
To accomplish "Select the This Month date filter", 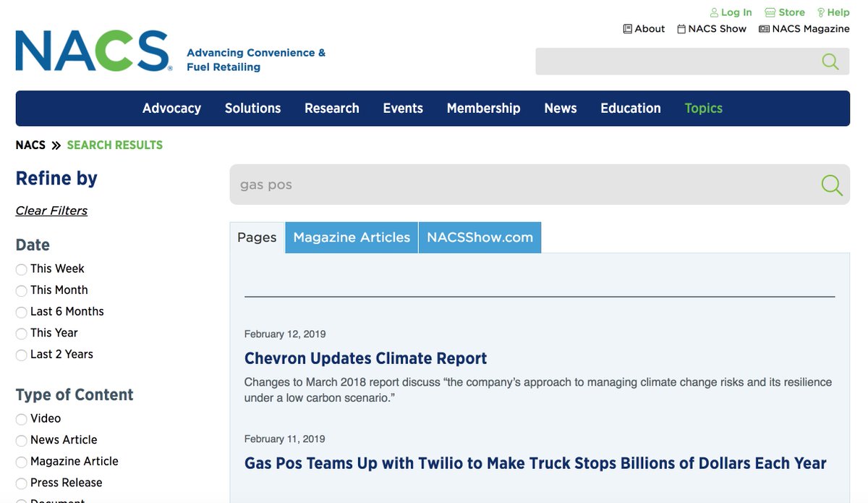I will [21, 291].
